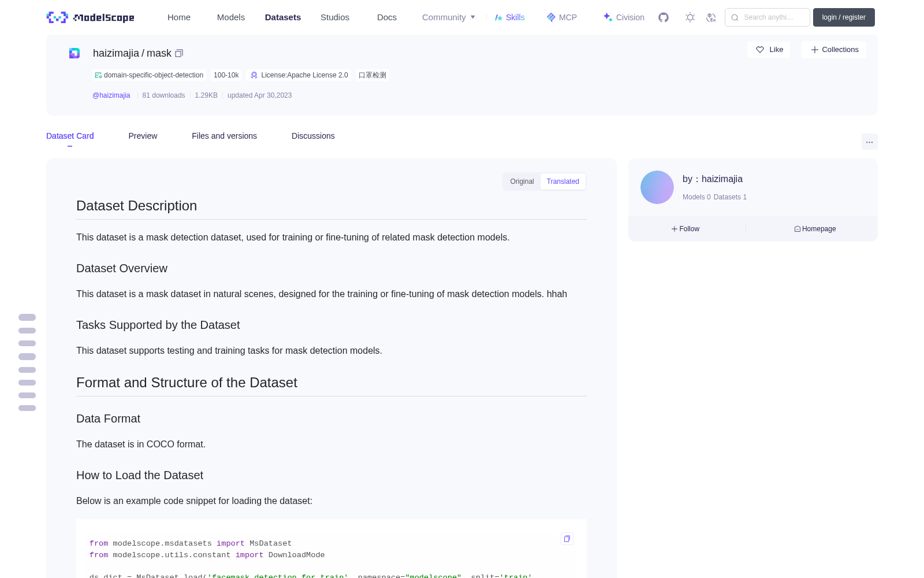Jump to last outline marker in sidebar
Screen dimensions: 924x578
click(x=27, y=408)
